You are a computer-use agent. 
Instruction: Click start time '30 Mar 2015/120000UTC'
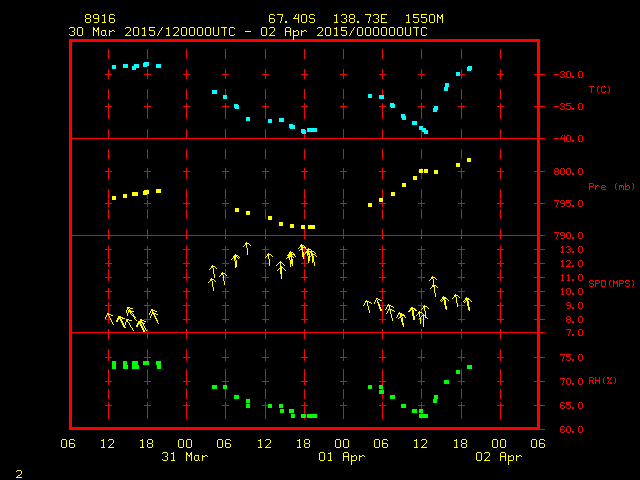152,32
